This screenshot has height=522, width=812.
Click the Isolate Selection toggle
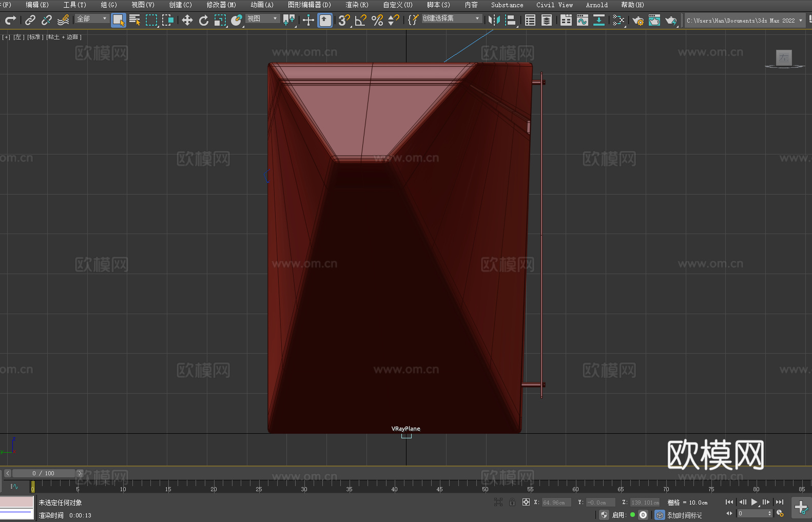tap(498, 502)
